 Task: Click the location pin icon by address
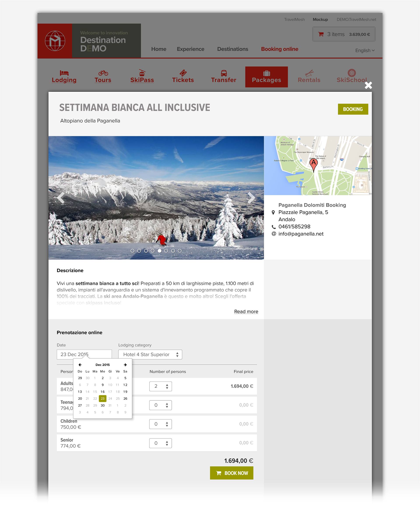point(273,212)
